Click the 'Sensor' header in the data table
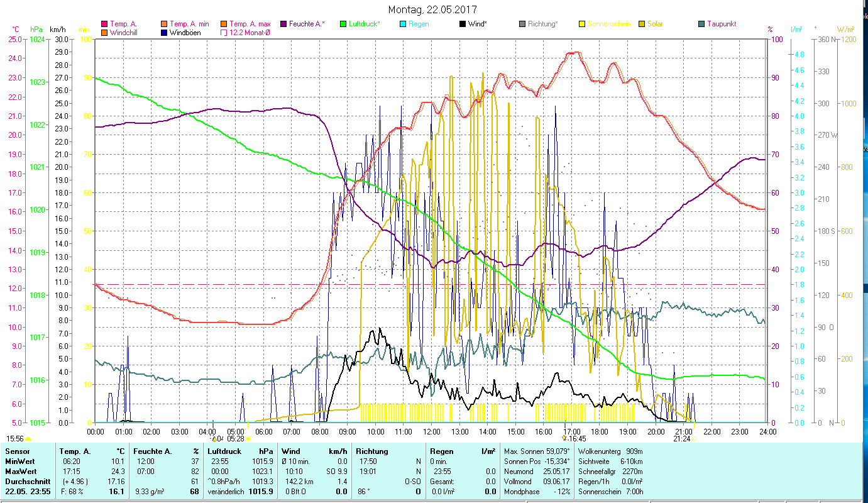This screenshot has height=503, width=868. [x=17, y=451]
